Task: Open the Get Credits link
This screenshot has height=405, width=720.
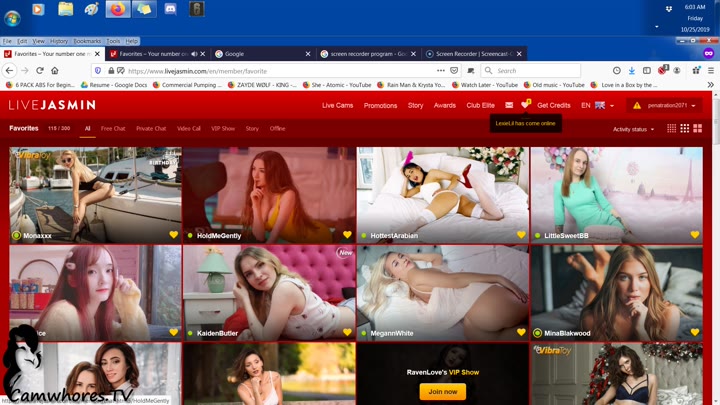Action: point(554,105)
